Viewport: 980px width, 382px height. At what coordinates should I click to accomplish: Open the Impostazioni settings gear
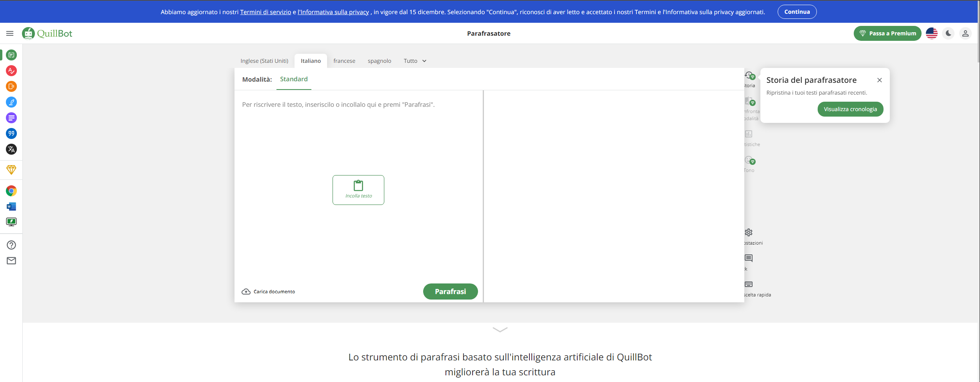tap(749, 232)
